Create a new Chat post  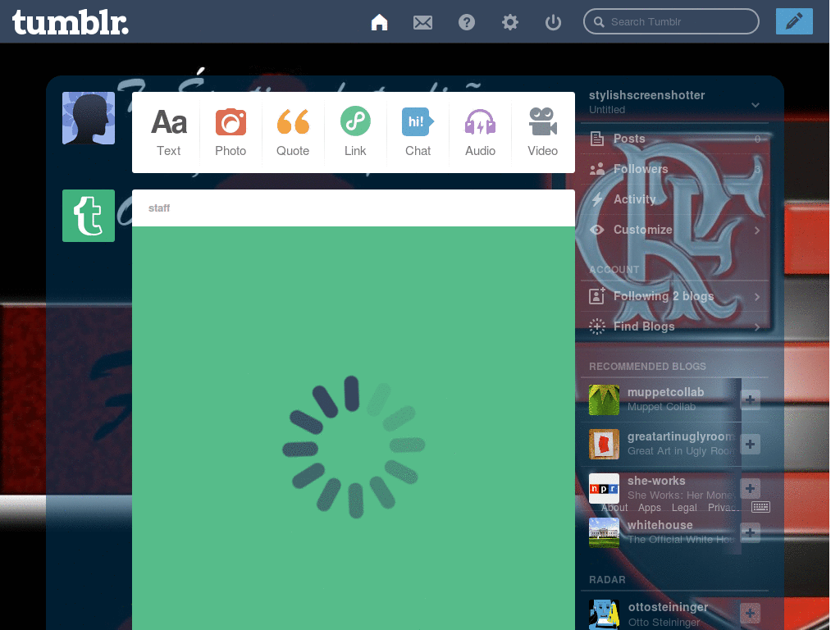418,132
